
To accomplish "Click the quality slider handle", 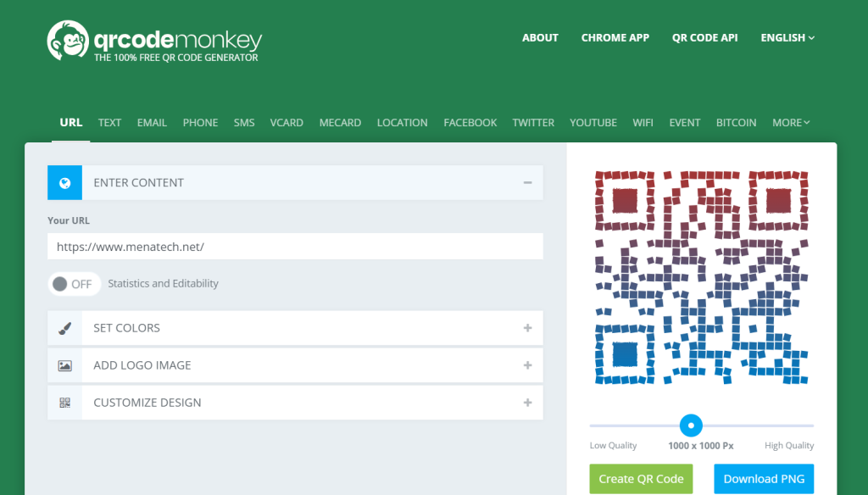I will [691, 425].
